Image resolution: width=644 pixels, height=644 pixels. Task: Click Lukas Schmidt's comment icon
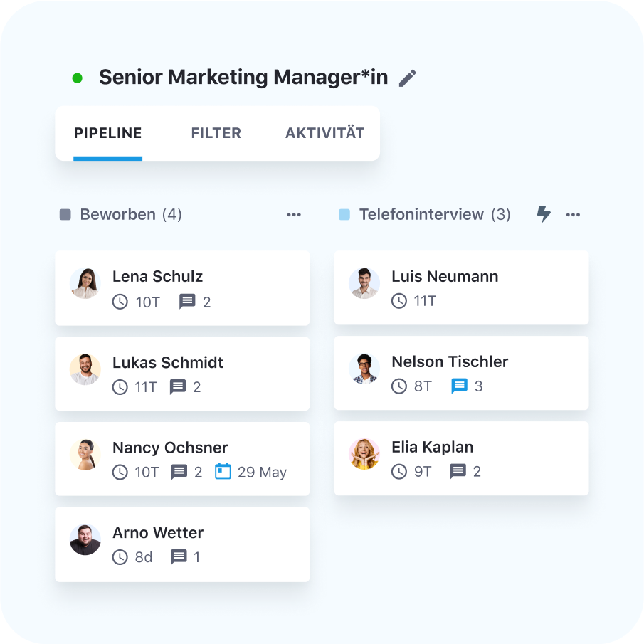pos(178,387)
